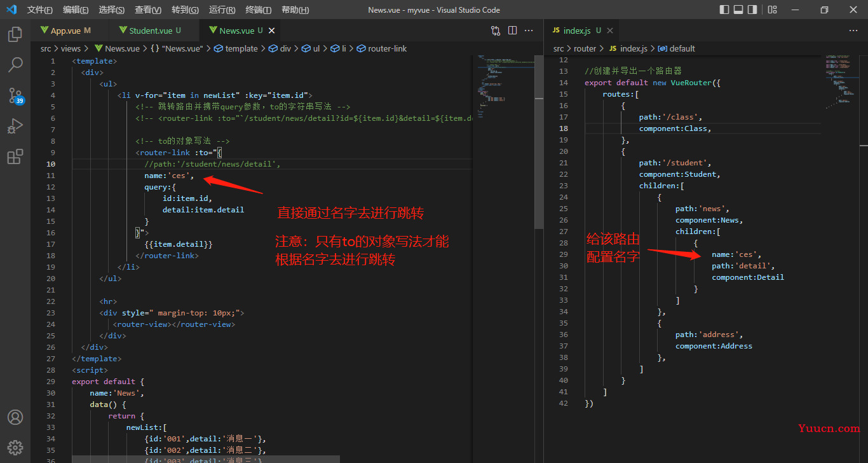Click 'News.vue' file breadcrumb segment

click(117, 48)
